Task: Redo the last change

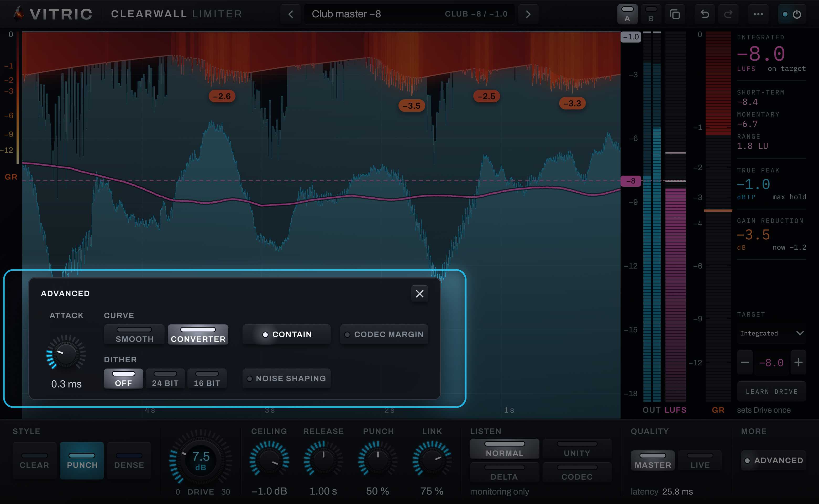Action: 728,14
